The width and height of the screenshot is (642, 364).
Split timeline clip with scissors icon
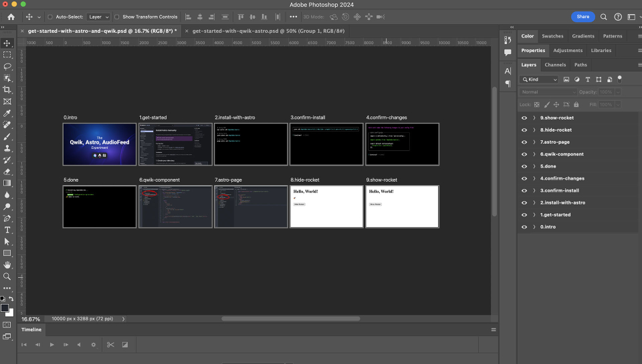pyautogui.click(x=110, y=345)
